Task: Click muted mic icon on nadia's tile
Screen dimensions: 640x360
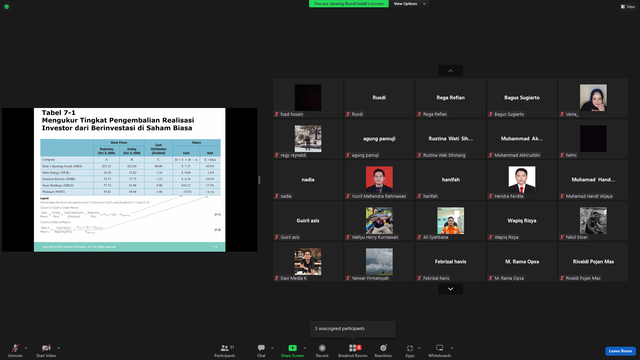Action: (x=277, y=196)
